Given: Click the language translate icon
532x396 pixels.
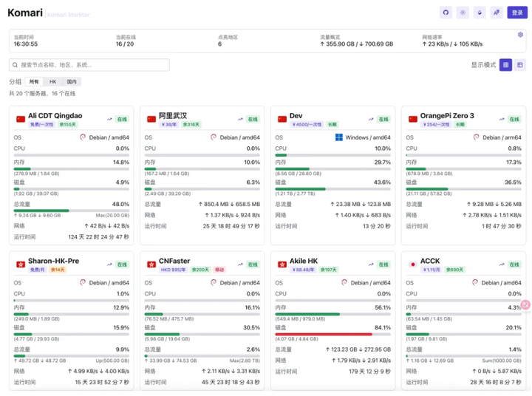Looking at the screenshot, I should (497, 13).
